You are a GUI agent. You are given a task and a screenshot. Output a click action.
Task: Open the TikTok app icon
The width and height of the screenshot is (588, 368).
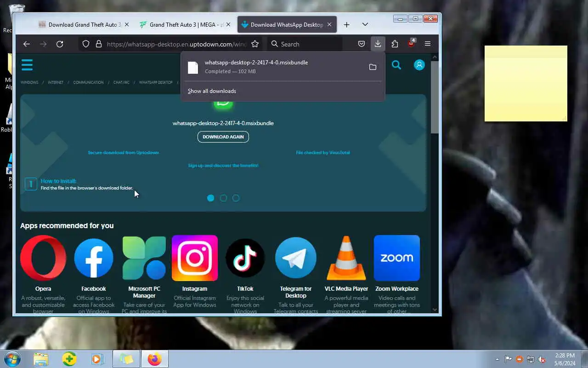[x=245, y=258]
